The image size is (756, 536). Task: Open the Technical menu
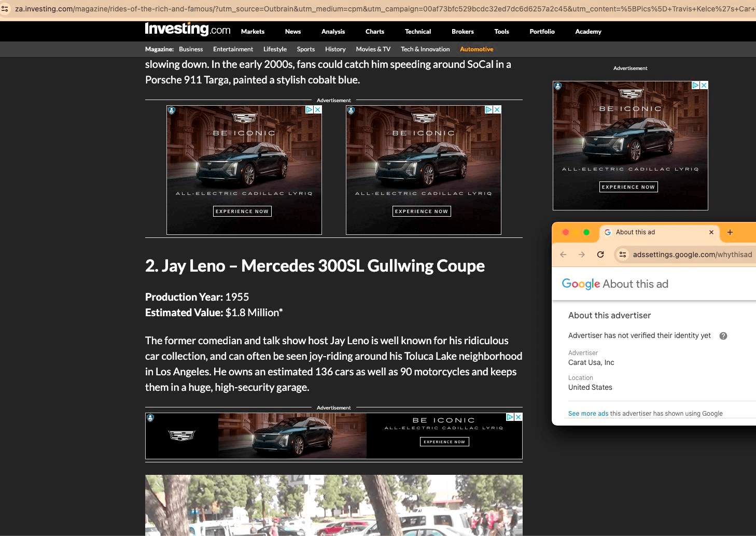(x=418, y=32)
